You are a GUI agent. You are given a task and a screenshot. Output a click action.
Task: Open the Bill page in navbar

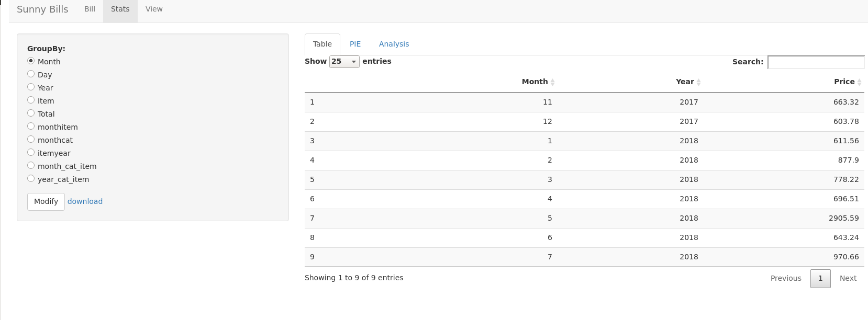click(x=90, y=9)
